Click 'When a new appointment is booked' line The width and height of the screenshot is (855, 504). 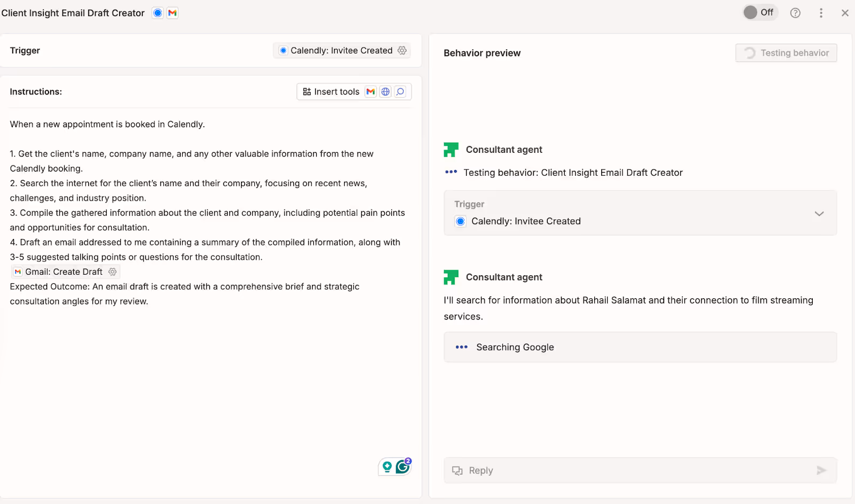tap(107, 124)
